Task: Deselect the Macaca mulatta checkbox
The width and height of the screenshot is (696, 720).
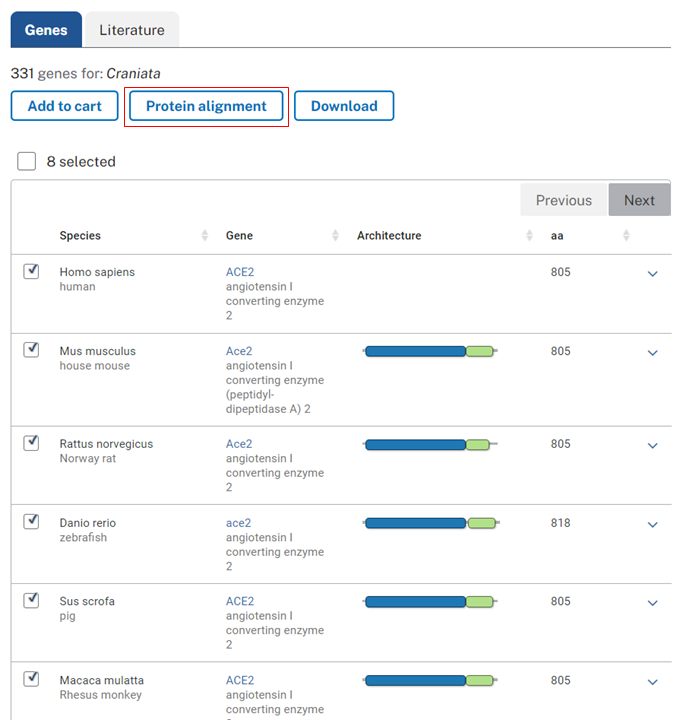Action: click(31, 680)
